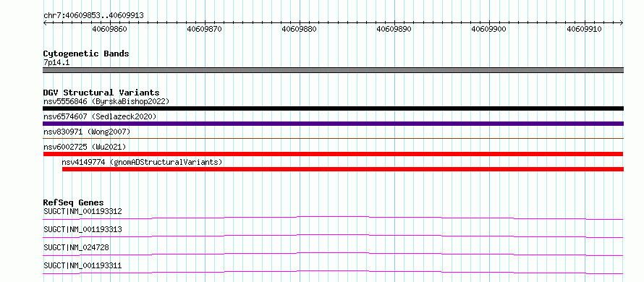Image resolution: width=644 pixels, height=282 pixels.
Task: Open SUGCT|NM_001193312 transcript label
Action: click(x=82, y=211)
